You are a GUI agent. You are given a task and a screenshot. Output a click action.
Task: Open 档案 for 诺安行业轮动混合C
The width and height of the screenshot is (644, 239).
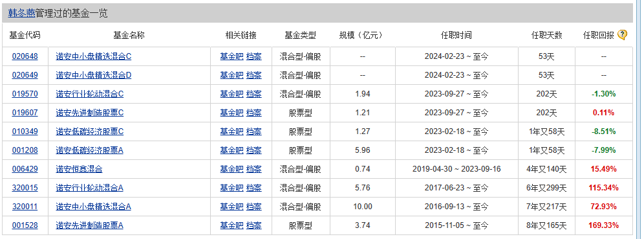254,94
